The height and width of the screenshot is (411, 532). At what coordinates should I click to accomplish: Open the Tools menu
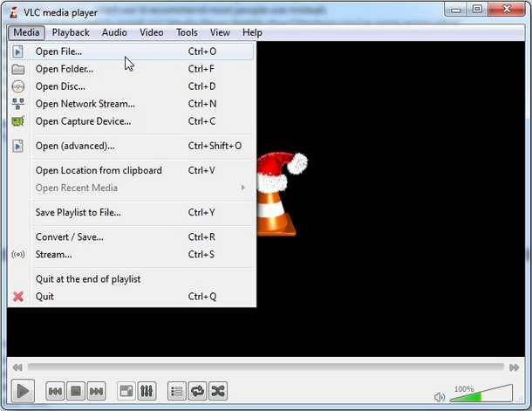tap(187, 32)
